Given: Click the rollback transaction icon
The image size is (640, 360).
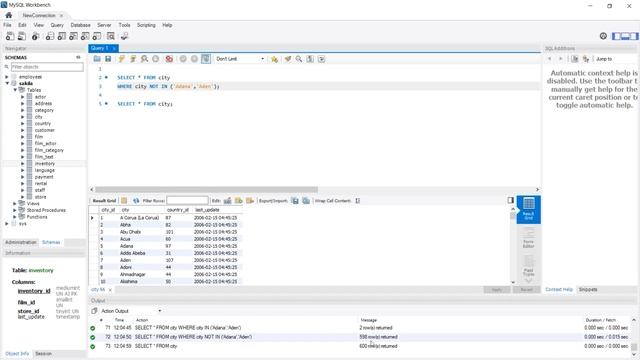Looking at the screenshot, I should pos(194,59).
